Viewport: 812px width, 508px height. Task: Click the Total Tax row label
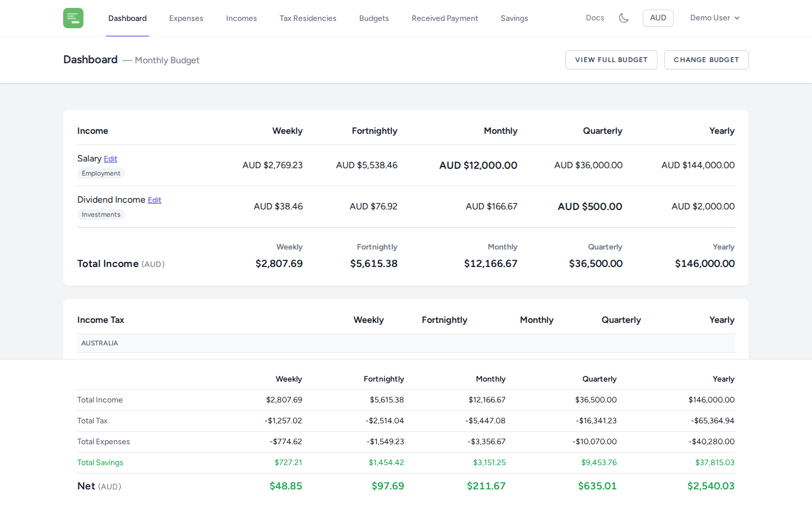[x=92, y=421]
